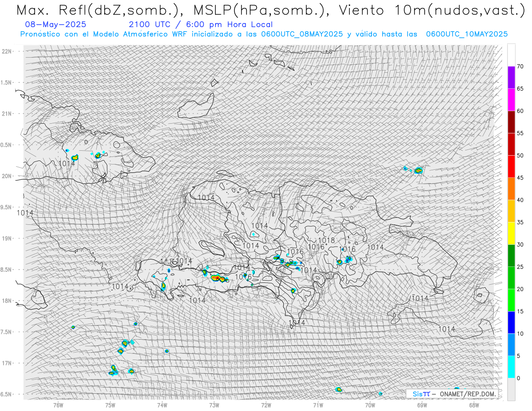Click the '76W' longitude axis label
The image size is (532, 411).
58,405
